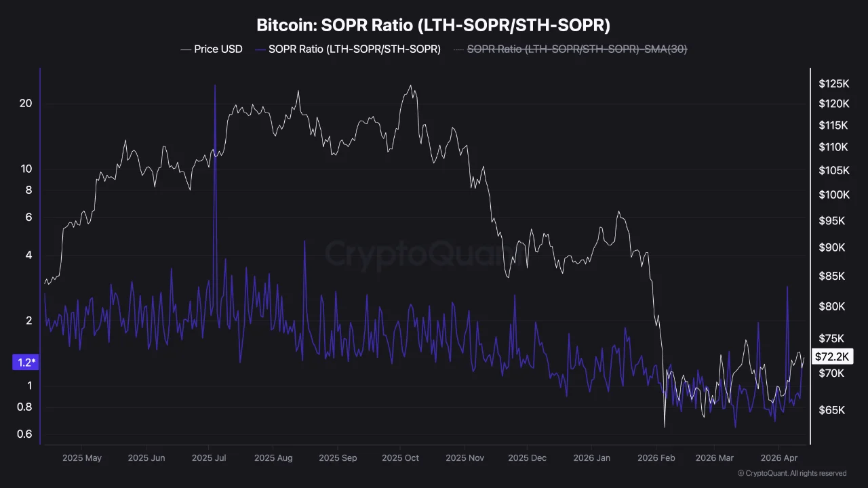Click the 2025 Oct date label
868x488 pixels.
400,458
